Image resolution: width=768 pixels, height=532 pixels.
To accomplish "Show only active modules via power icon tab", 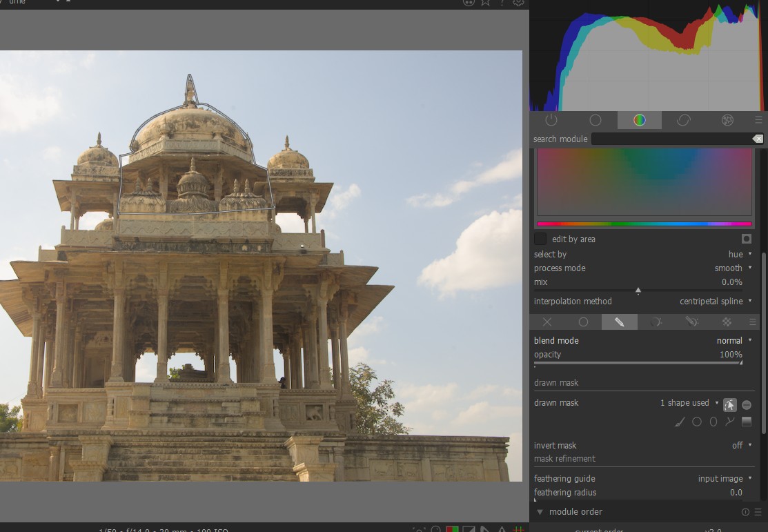I will coord(551,120).
